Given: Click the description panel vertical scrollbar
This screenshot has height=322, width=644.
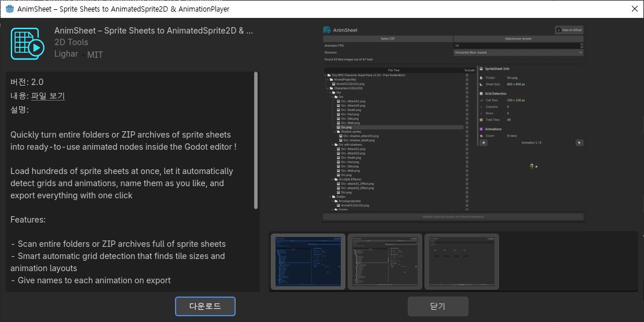Looking at the screenshot, I should coord(256,140).
